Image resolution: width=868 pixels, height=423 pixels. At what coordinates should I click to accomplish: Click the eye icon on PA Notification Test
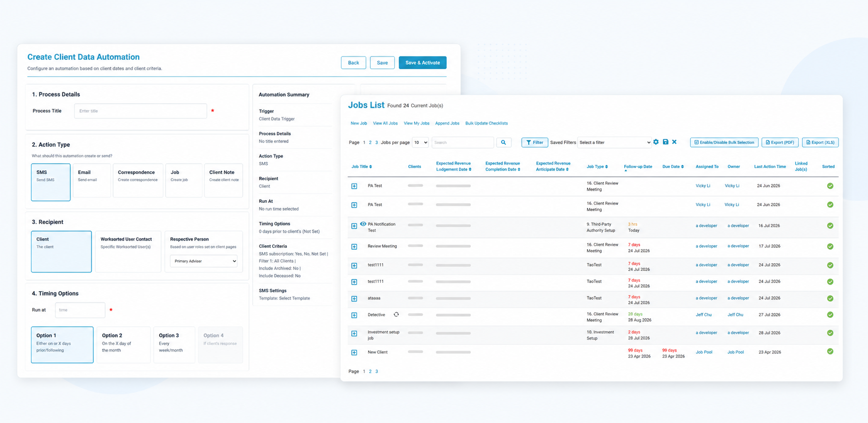point(363,224)
